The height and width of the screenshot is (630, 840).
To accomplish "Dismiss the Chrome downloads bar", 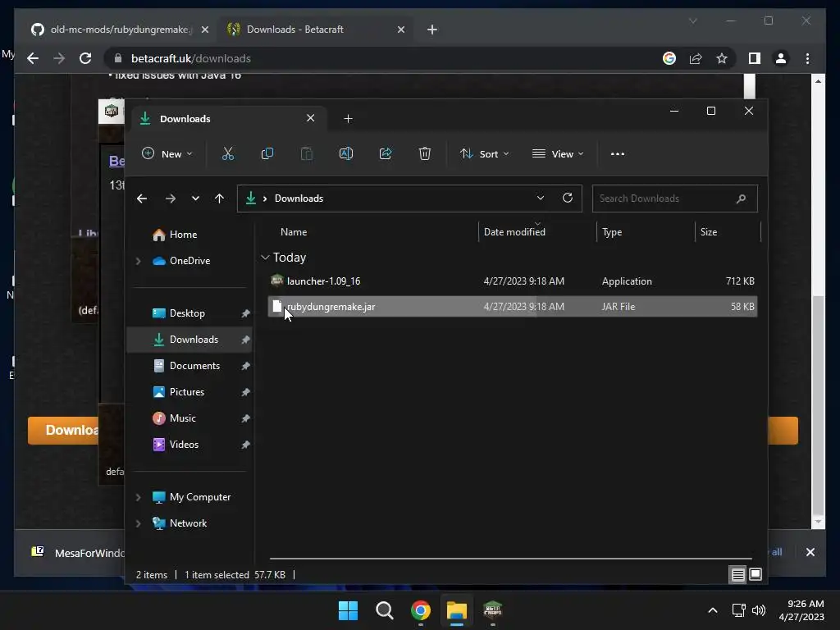I will (x=810, y=552).
